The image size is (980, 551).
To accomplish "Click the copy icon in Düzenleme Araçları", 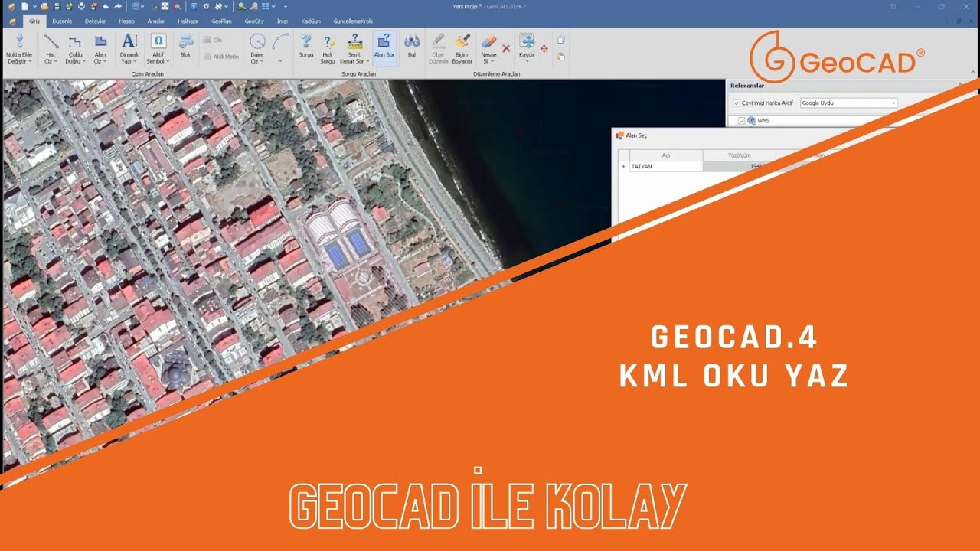I will tap(561, 40).
